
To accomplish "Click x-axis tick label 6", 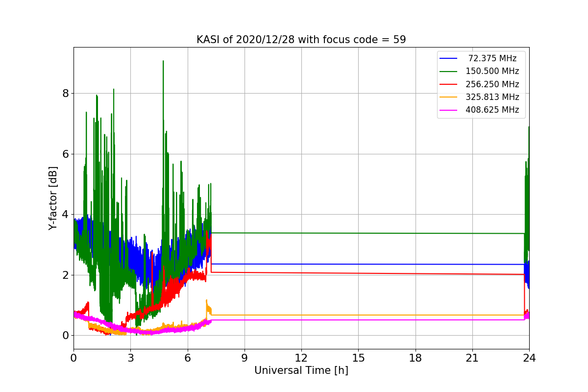I will click(188, 358).
